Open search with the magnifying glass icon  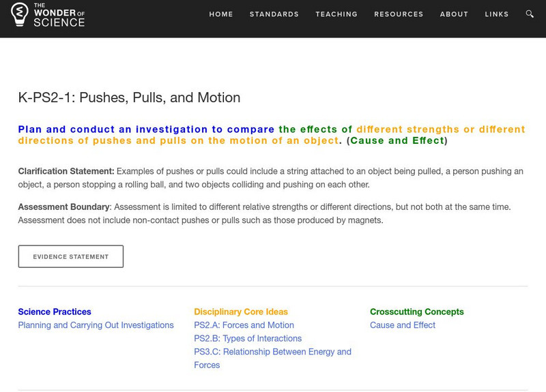click(530, 14)
